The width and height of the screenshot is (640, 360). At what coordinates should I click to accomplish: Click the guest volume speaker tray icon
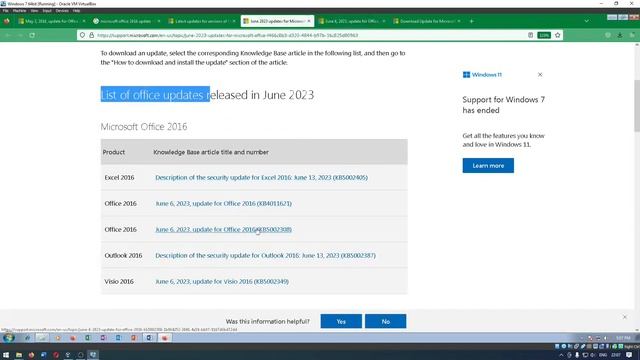[x=605, y=338]
